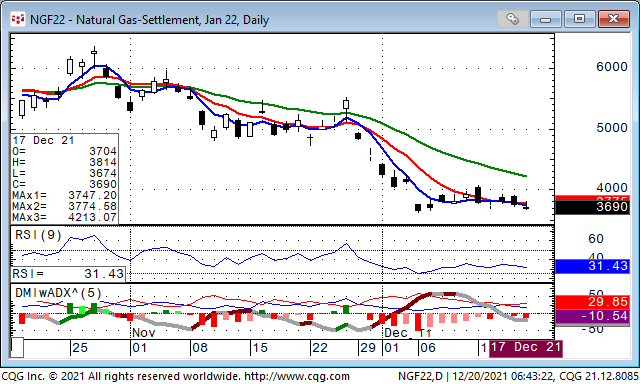640x384 pixels.
Task: Click the L= 3674 low value
Action: coord(64,173)
